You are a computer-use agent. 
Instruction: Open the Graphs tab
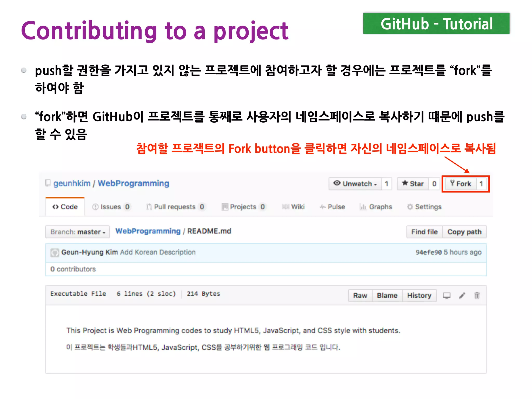click(376, 207)
